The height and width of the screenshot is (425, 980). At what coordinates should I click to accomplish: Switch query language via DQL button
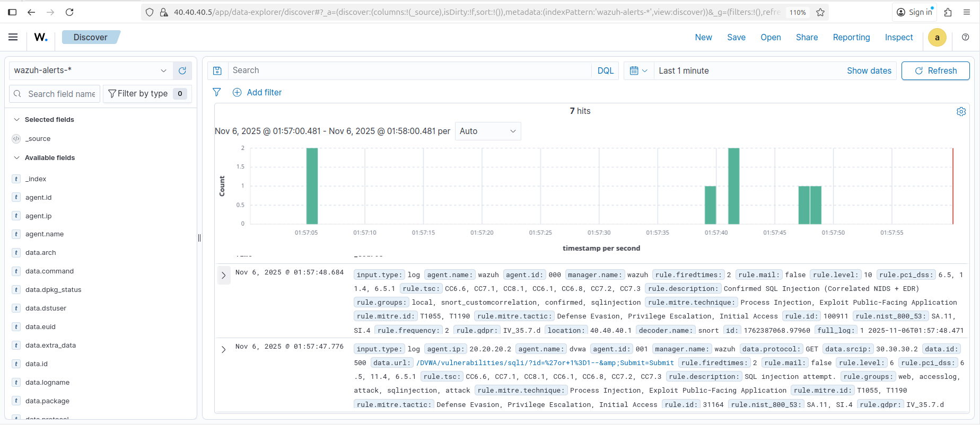[x=605, y=70]
